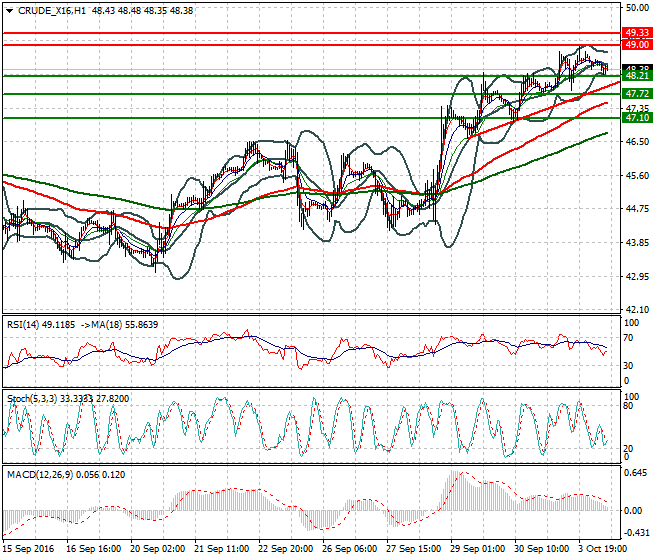This screenshot has height=560, width=660.
Task: Select the 44.75 price axis value
Action: pyautogui.click(x=637, y=208)
